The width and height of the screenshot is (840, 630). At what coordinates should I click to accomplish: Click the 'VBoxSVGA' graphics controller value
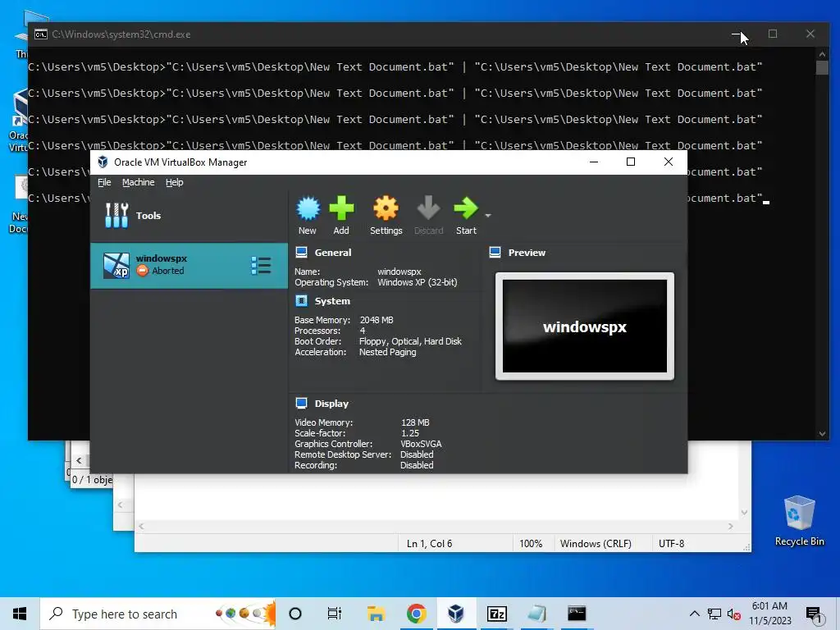point(421,444)
